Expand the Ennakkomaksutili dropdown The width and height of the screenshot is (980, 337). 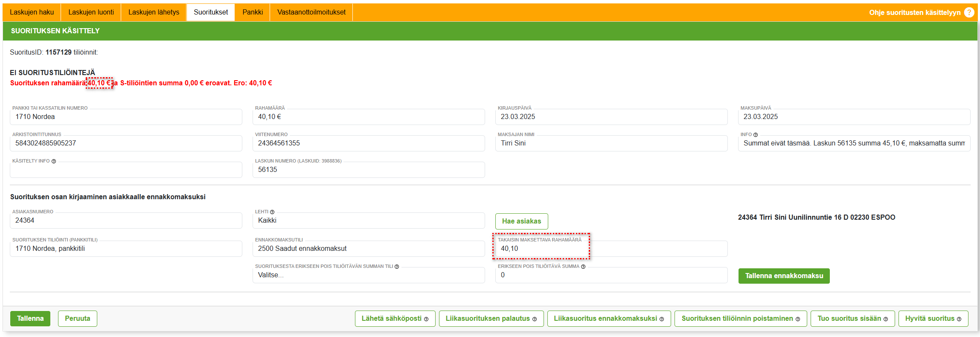click(x=368, y=249)
